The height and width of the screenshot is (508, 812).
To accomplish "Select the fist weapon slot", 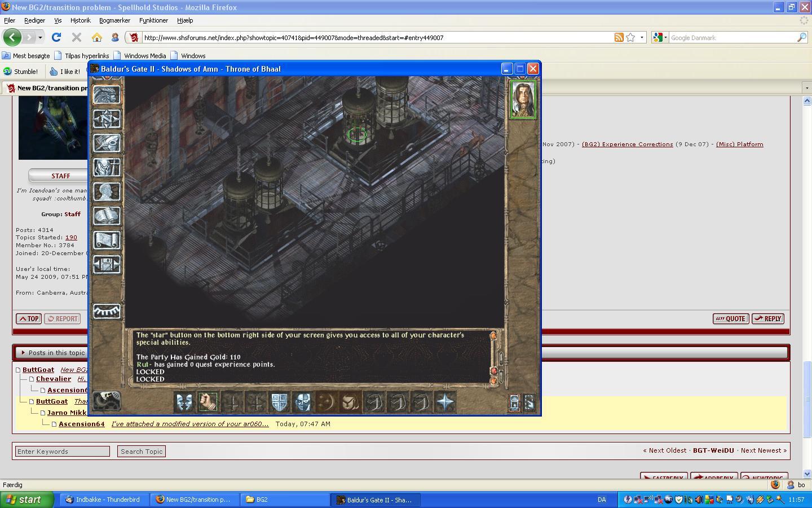I will [208, 402].
